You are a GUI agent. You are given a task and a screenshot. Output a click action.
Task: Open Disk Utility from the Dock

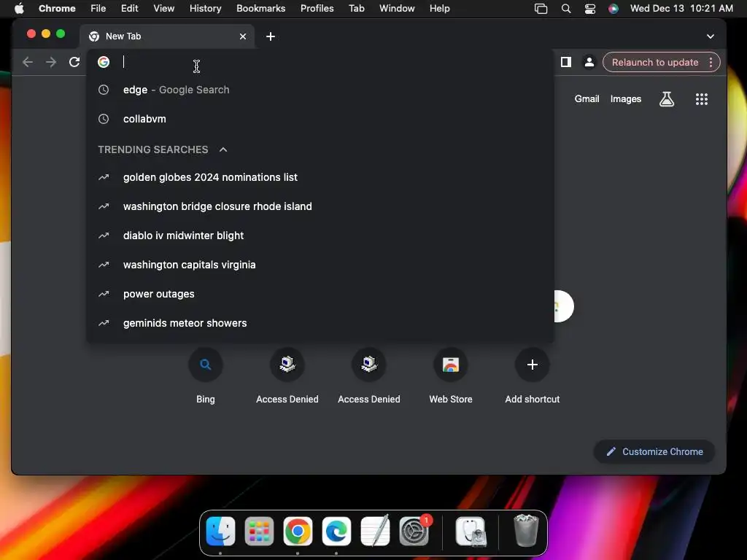[471, 531]
